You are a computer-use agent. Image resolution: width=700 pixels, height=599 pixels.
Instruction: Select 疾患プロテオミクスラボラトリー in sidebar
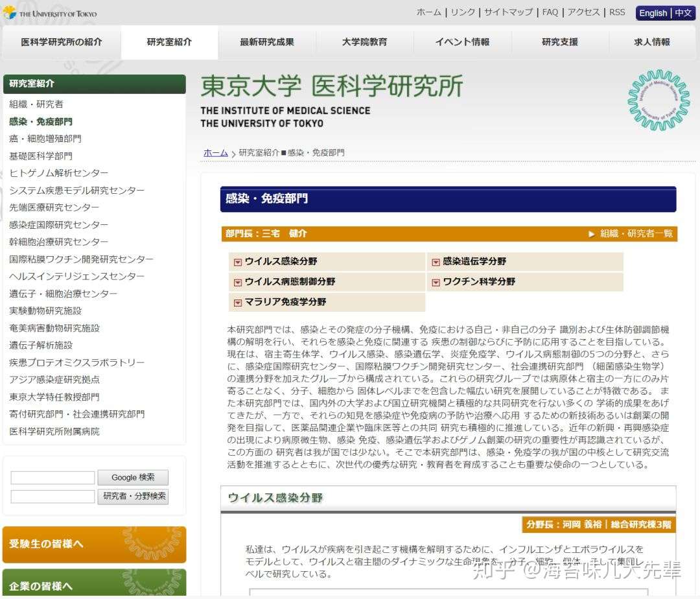point(76,362)
